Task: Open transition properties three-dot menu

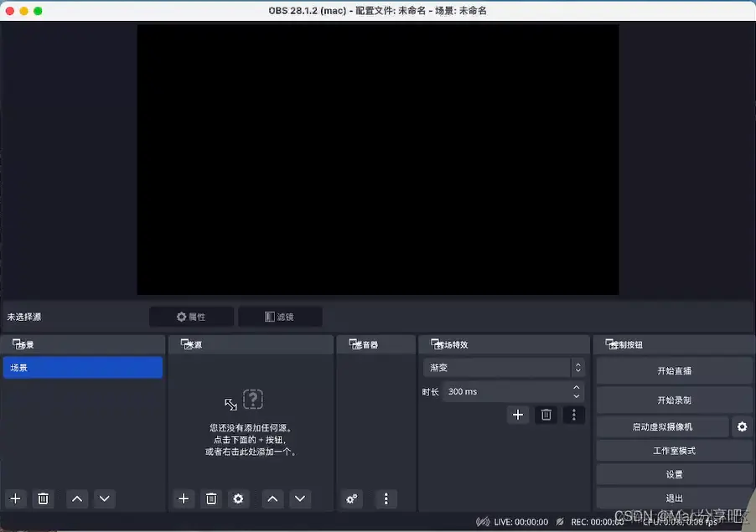Action: (x=574, y=415)
